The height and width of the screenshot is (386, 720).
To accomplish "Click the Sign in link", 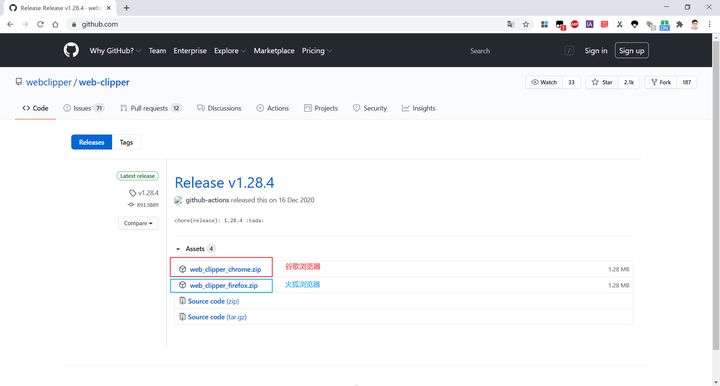I will (596, 51).
